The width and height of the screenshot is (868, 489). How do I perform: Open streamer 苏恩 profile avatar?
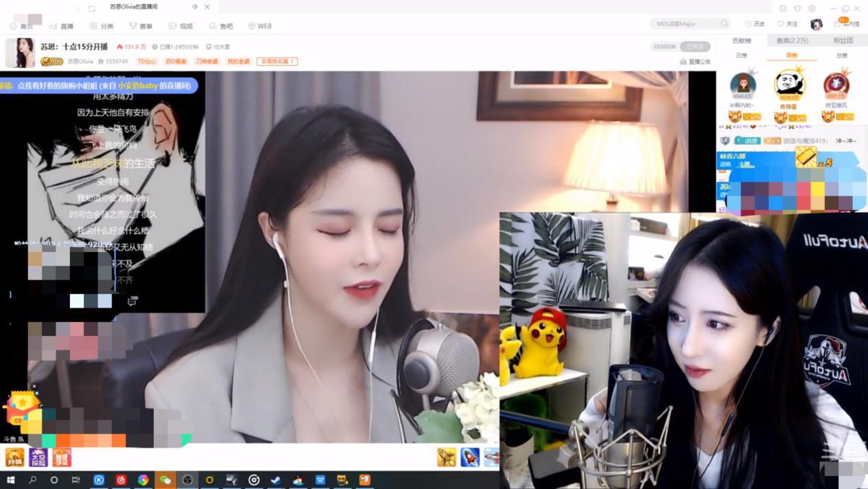(x=20, y=53)
